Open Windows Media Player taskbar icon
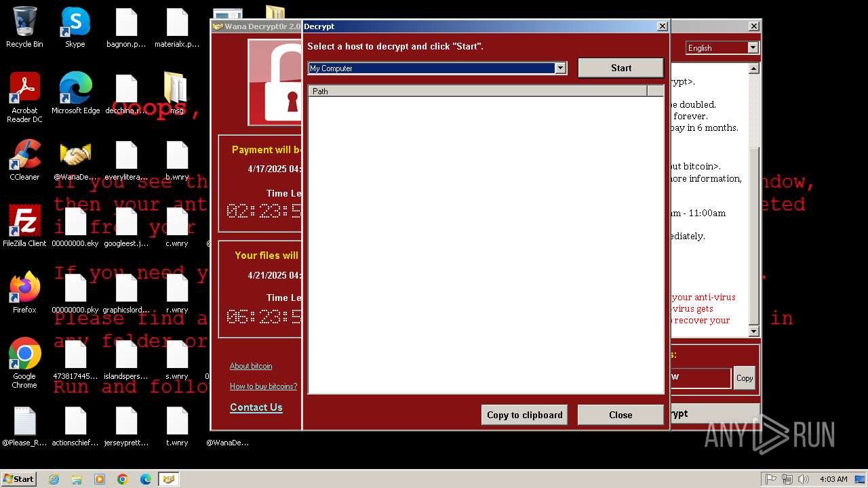This screenshot has width=868, height=488. coord(100,479)
